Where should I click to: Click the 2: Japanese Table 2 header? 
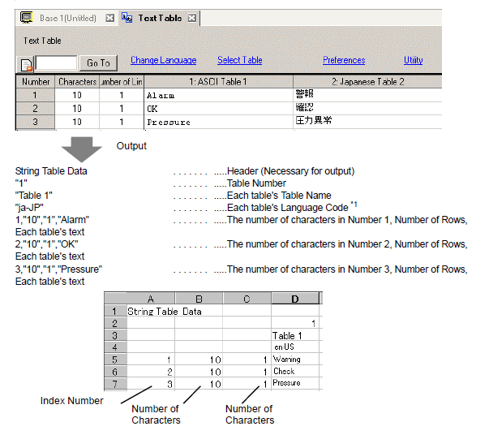pos(367,82)
